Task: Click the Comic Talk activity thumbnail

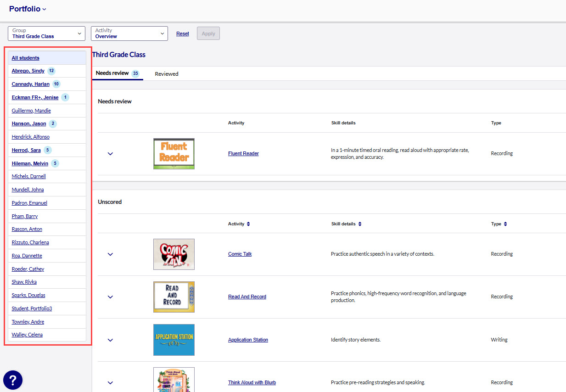Action: tap(174, 254)
